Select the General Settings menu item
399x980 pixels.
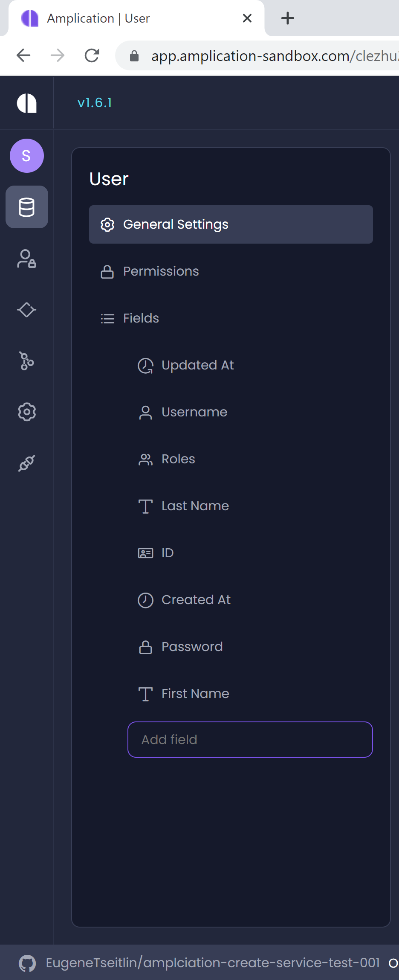click(x=175, y=224)
